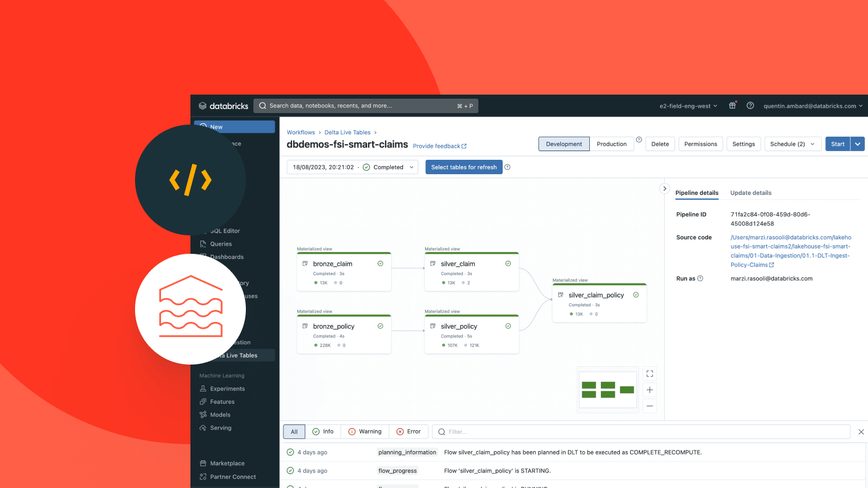Switch to the Pipeline details tab
Viewport: 868px width, 488px height.
(697, 193)
